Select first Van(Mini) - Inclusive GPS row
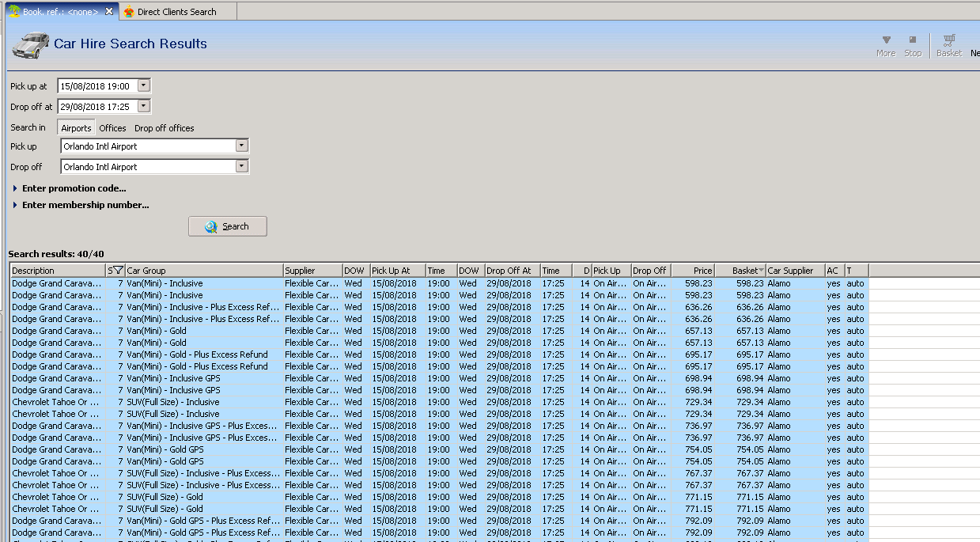The height and width of the screenshot is (542, 980). point(439,378)
